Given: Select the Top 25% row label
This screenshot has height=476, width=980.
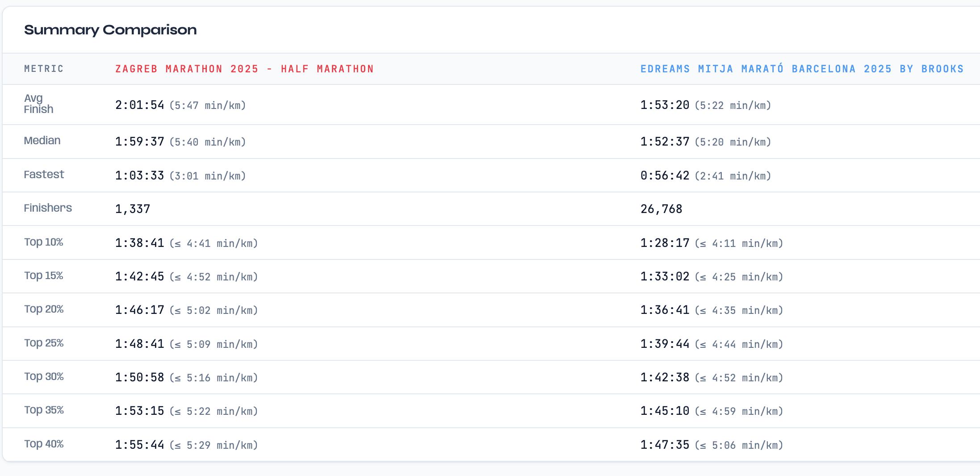Looking at the screenshot, I should pos(44,343).
